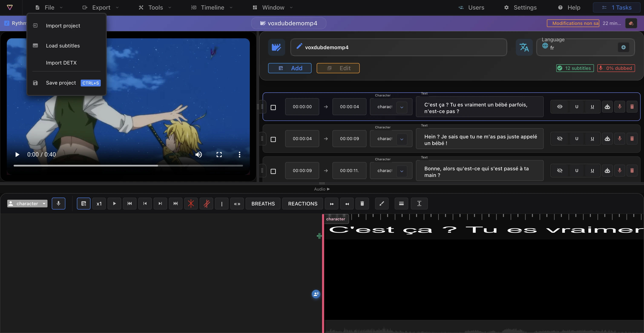Open the 1 Tasks panel

pos(617,7)
